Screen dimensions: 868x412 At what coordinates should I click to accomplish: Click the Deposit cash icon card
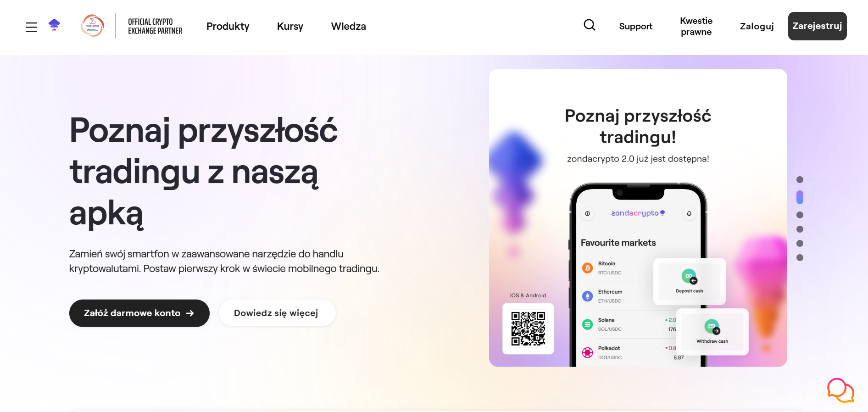(689, 282)
